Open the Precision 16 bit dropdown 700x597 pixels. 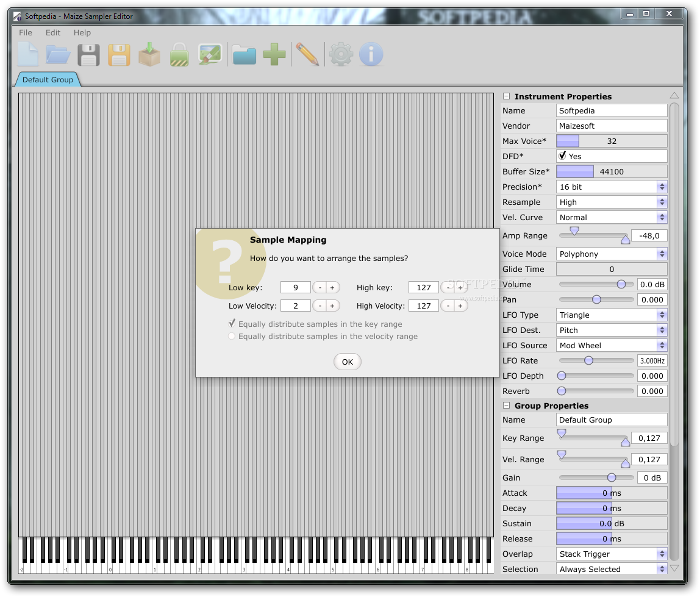tap(612, 187)
